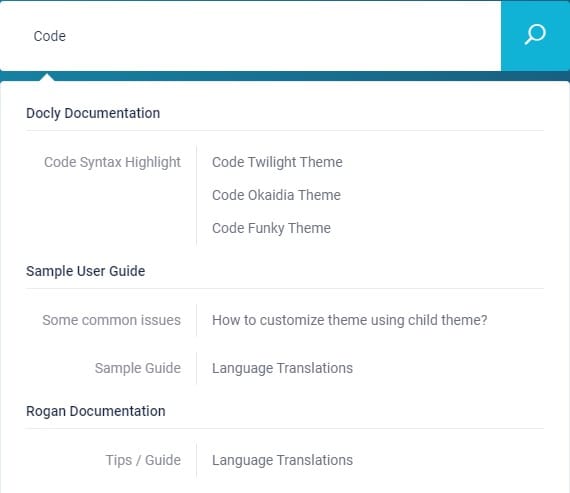Open the Some common issues section

[x=112, y=320]
